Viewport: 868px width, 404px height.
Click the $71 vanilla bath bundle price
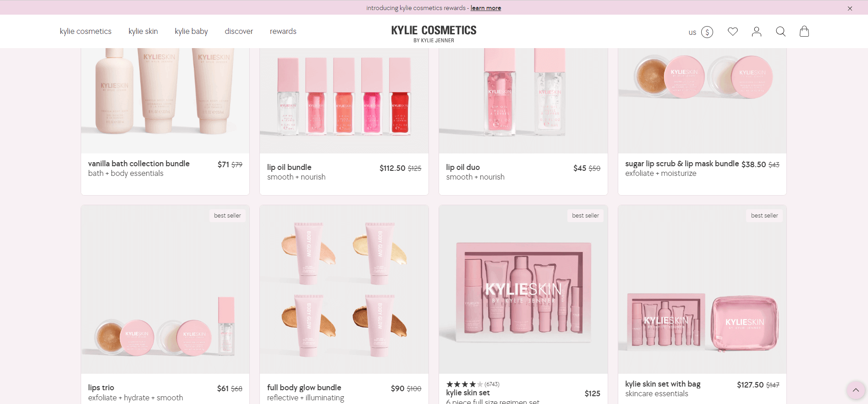point(223,164)
